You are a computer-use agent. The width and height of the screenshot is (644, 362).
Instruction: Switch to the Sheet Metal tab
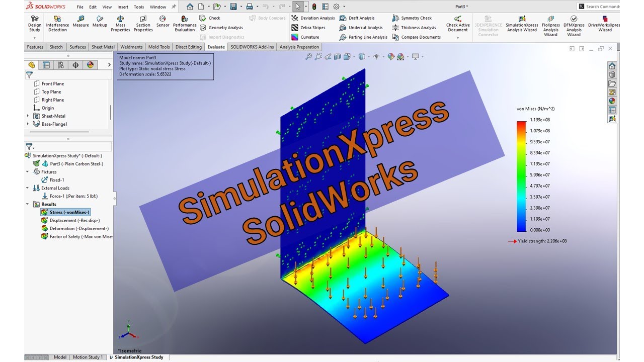click(x=103, y=47)
